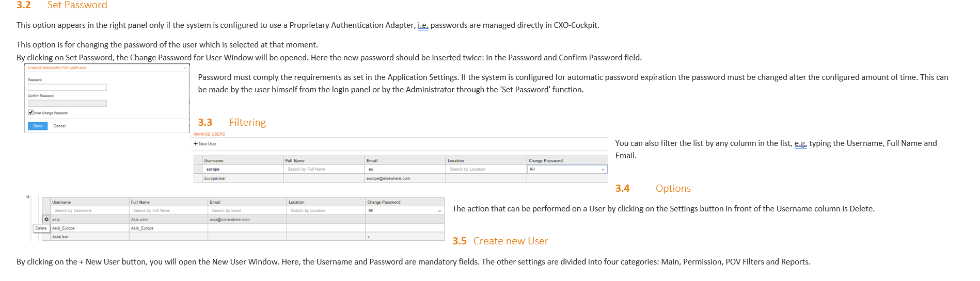Click the plus New User icon
Viewport: 980px width, 281px height.
(196, 144)
